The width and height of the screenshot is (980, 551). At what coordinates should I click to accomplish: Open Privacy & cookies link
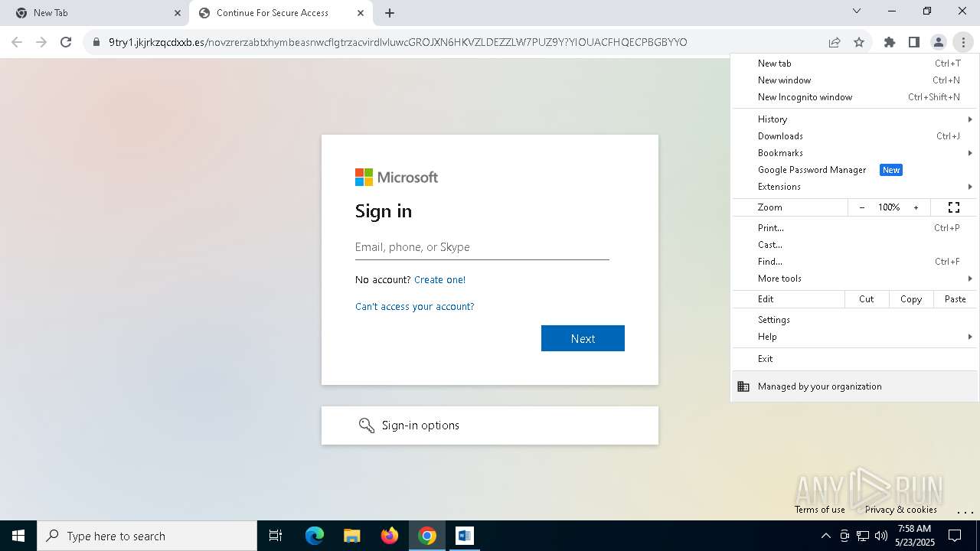point(900,510)
